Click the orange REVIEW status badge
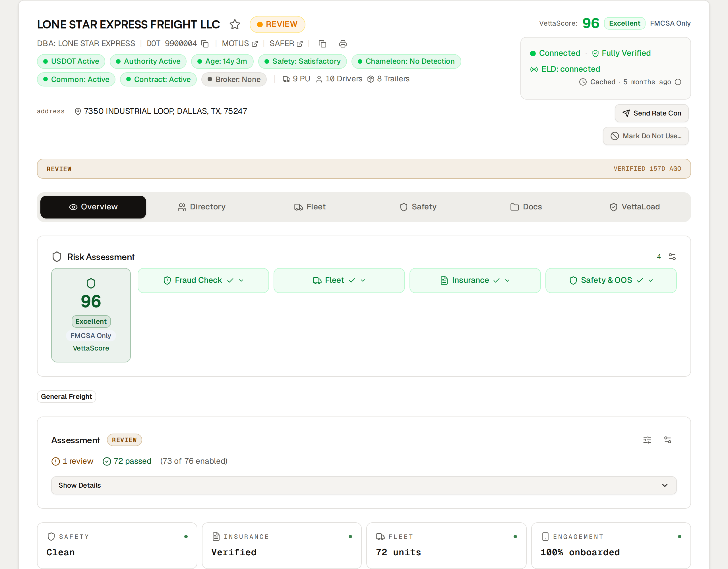728x569 pixels. pyautogui.click(x=277, y=24)
